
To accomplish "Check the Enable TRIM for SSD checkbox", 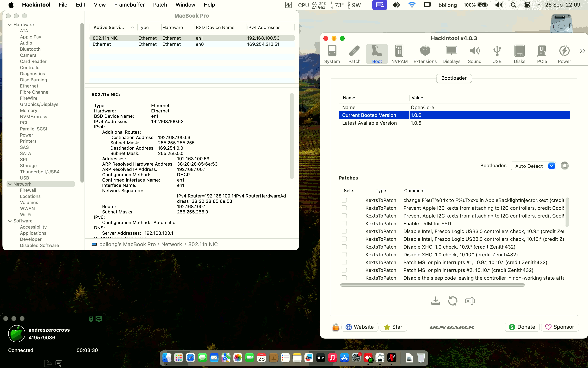I will click(344, 223).
